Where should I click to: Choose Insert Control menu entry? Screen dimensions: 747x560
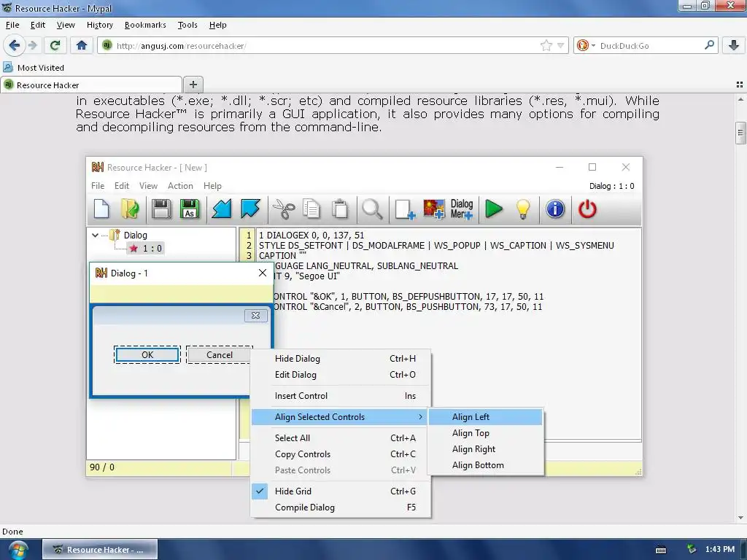point(341,396)
